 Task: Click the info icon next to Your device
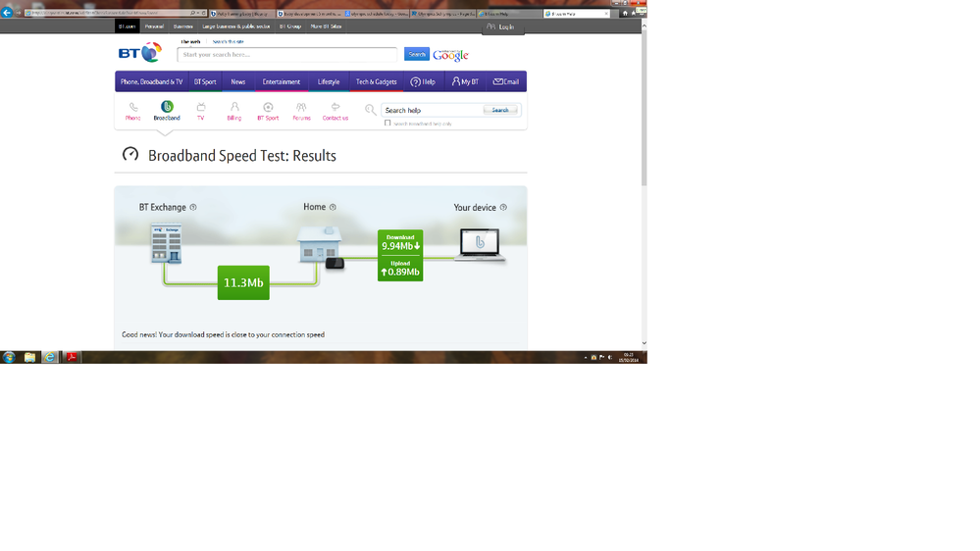point(503,207)
